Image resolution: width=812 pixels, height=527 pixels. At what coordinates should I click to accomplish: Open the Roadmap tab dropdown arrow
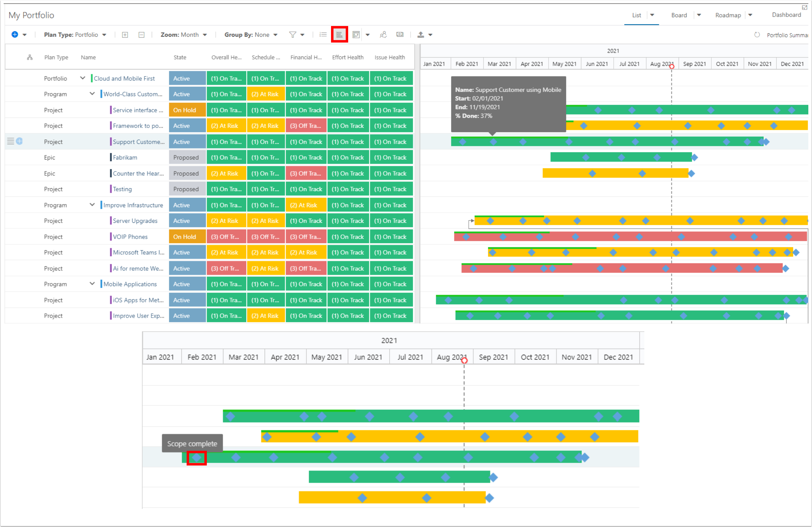[x=750, y=15]
